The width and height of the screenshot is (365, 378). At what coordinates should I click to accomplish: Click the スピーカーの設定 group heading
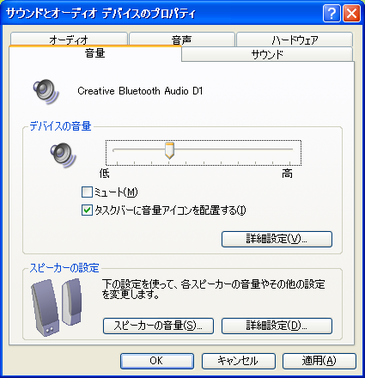pos(64,268)
